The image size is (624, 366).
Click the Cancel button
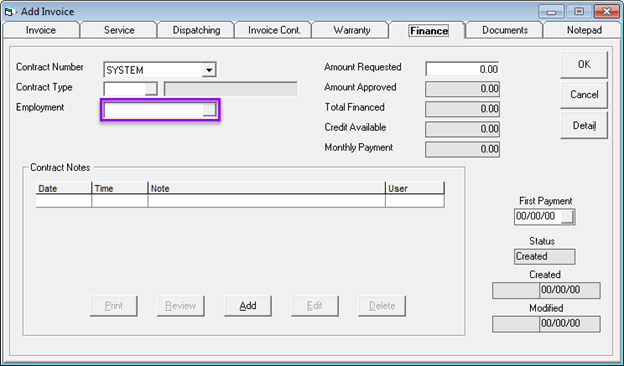point(584,95)
